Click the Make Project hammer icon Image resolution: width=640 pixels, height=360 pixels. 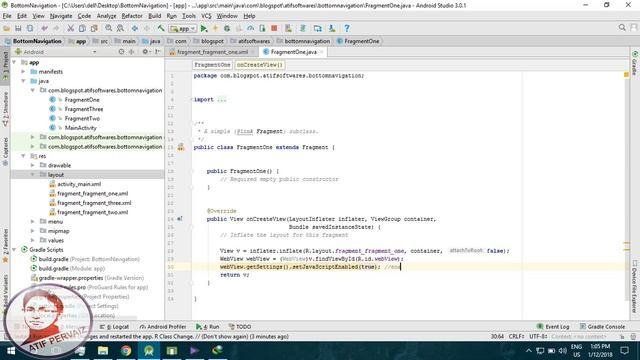click(161, 28)
